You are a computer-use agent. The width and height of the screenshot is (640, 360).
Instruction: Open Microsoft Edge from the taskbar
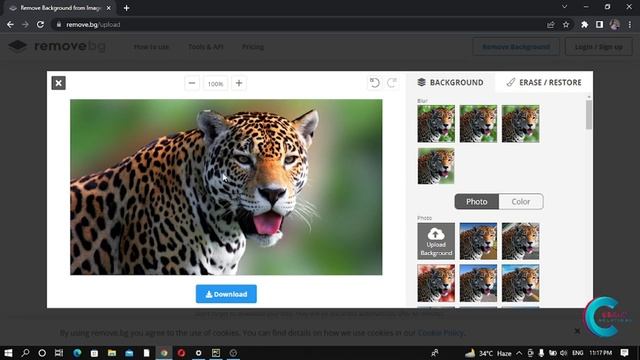point(77,353)
